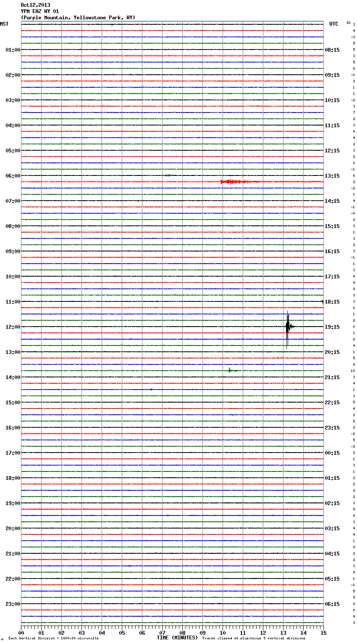Click the "MST" column header

pyautogui.click(x=4, y=24)
